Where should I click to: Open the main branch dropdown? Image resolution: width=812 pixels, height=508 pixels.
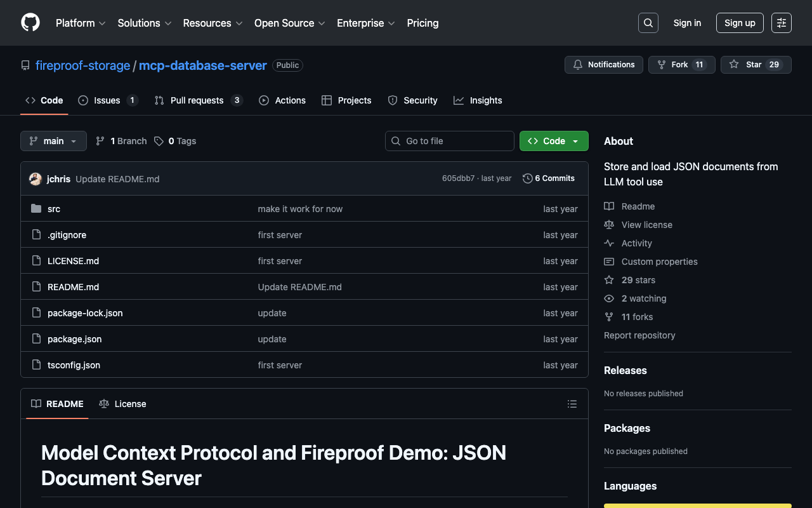53,141
